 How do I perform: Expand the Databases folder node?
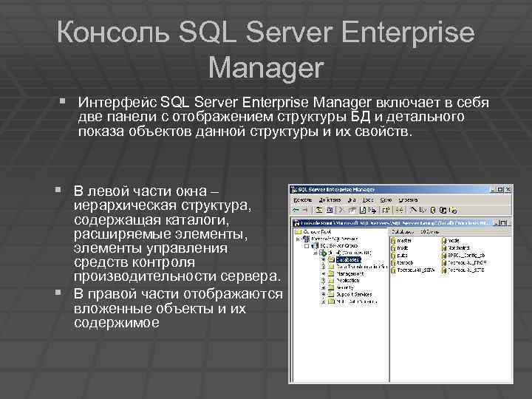point(324,259)
